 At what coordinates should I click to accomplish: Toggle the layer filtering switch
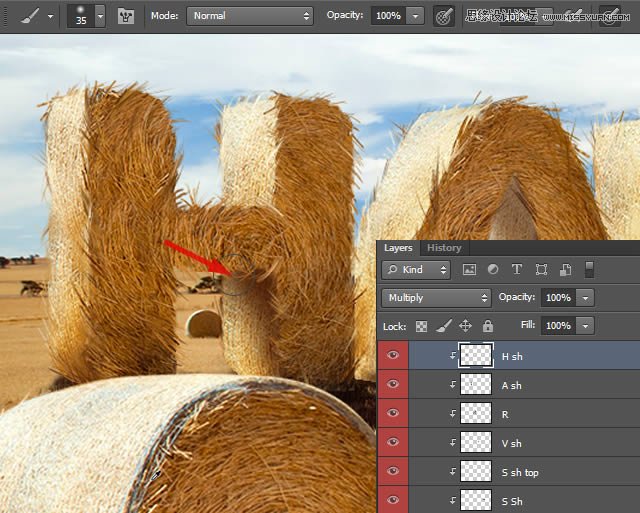[x=589, y=269]
